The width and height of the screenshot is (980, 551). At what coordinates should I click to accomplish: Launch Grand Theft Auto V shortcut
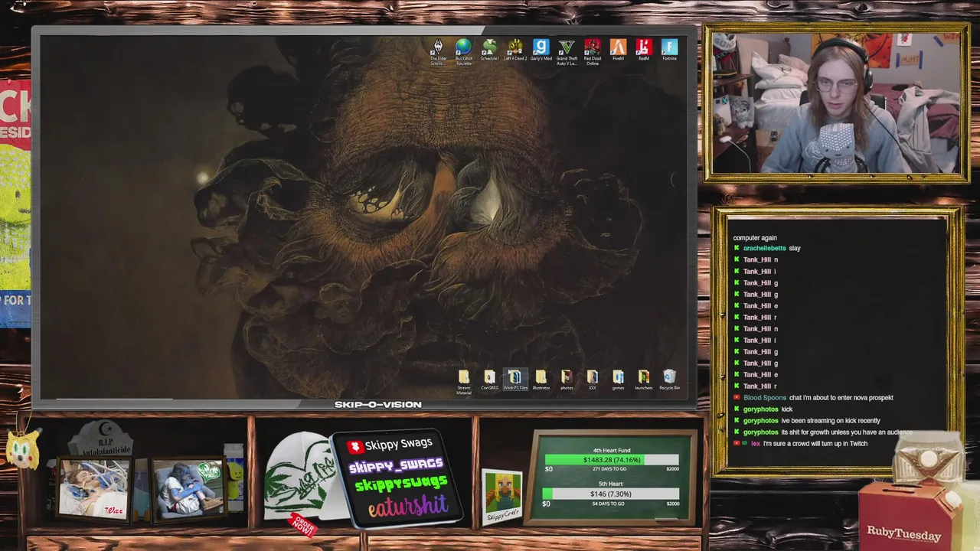[567, 51]
